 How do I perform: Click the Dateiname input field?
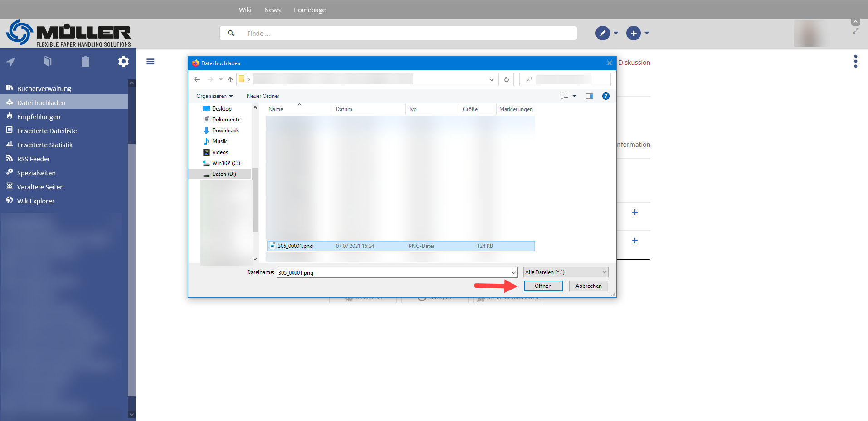(393, 273)
